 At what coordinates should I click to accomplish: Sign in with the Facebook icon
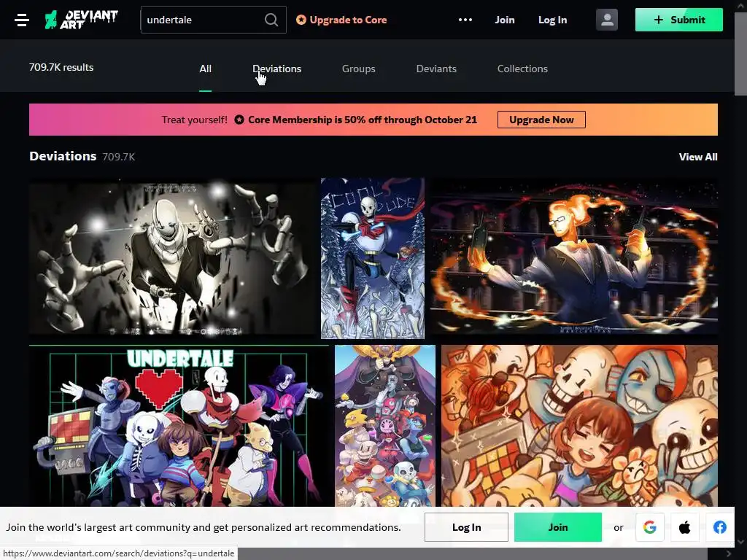[x=720, y=527]
